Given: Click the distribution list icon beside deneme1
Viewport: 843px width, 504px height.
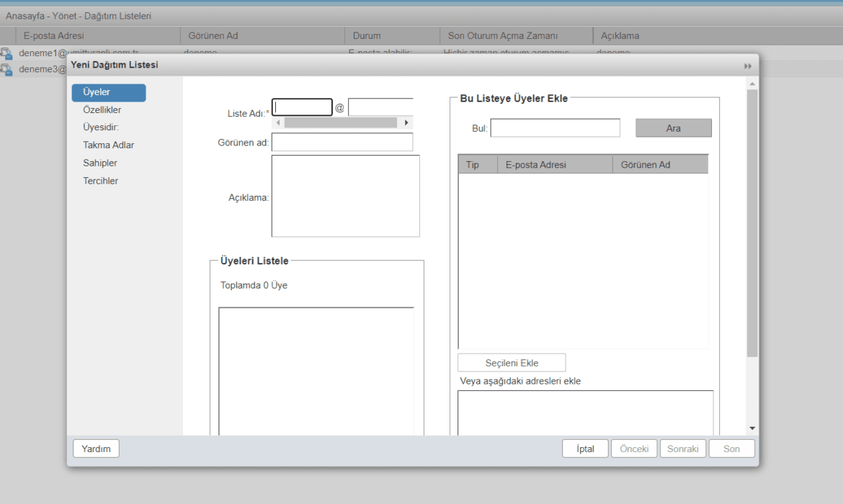Looking at the screenshot, I should [x=6, y=52].
